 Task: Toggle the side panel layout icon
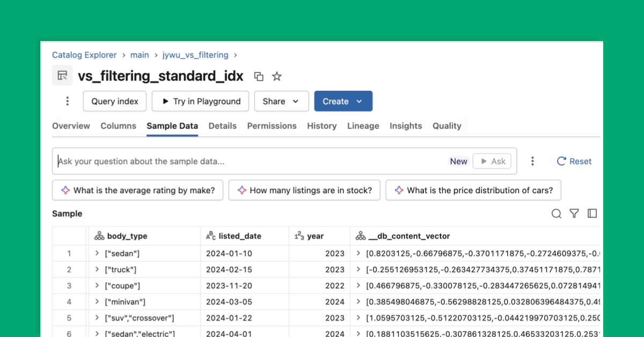point(592,213)
